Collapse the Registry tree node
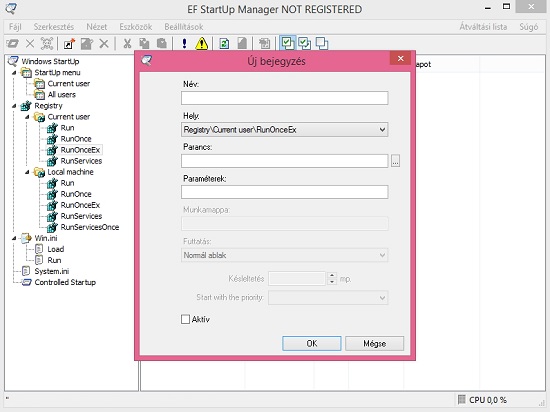The image size is (550, 412). point(14,106)
